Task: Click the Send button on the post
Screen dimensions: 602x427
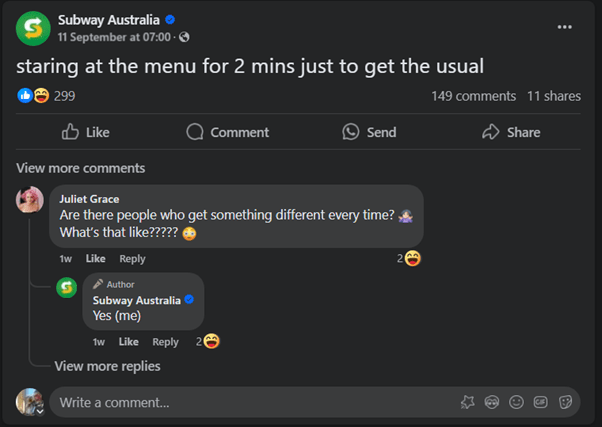Action: click(x=369, y=132)
